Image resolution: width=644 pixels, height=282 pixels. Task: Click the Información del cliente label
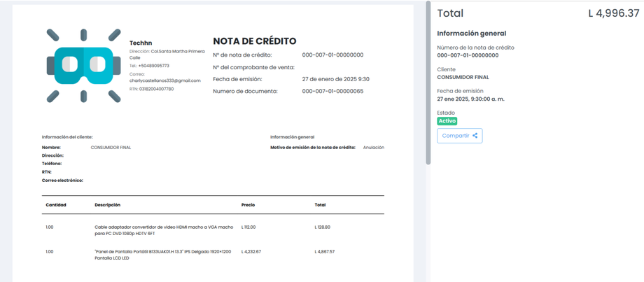coord(67,137)
